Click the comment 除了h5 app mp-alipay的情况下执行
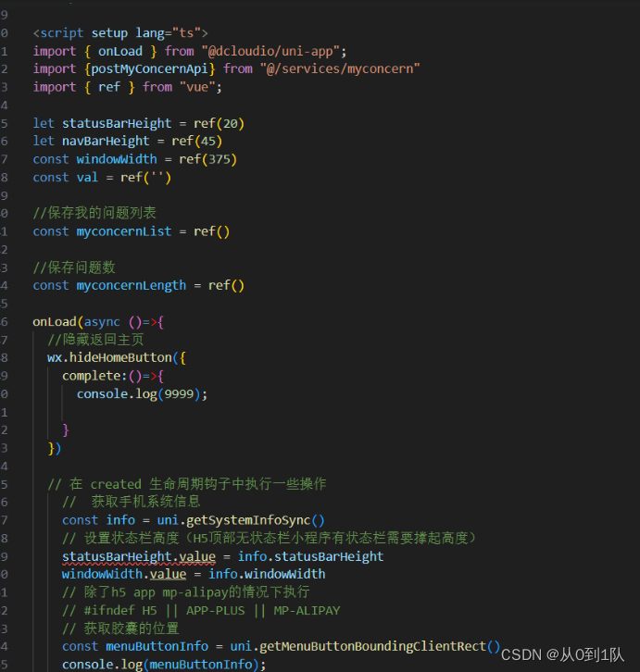Image resolution: width=640 pixels, height=672 pixels. pos(186,592)
